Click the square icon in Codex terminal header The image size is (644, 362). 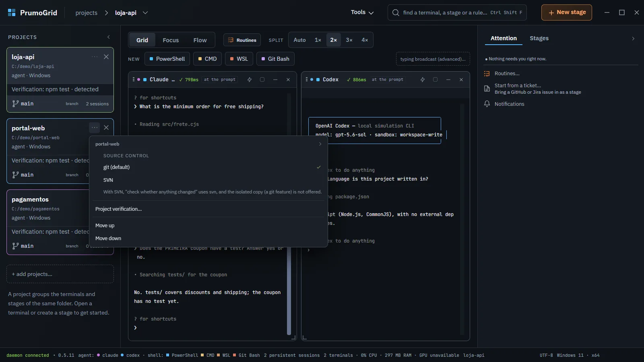[435, 80]
